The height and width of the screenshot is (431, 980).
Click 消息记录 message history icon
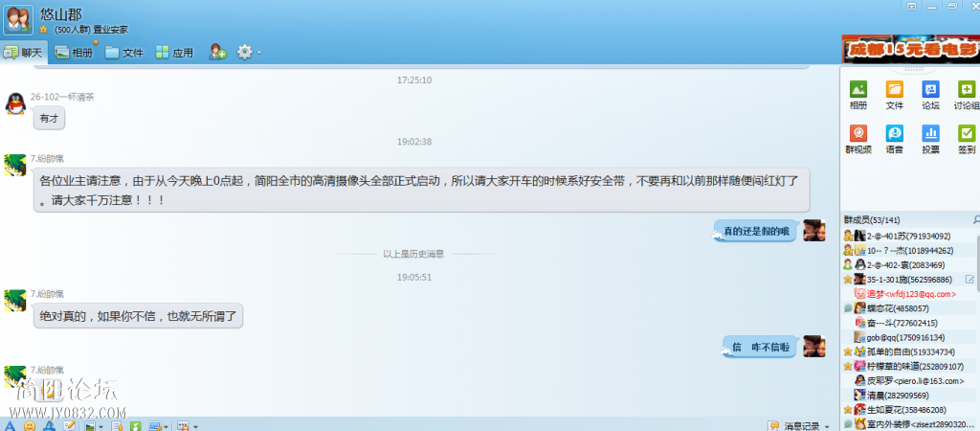[773, 426]
